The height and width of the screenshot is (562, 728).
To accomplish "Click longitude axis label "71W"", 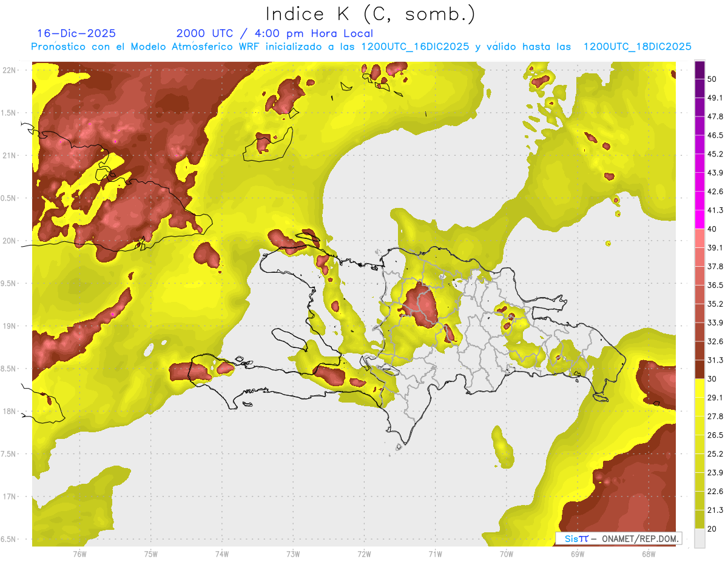I will (435, 554).
